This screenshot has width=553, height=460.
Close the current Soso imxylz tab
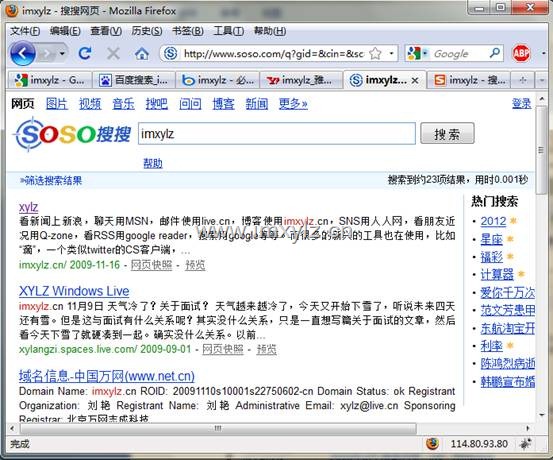point(415,81)
